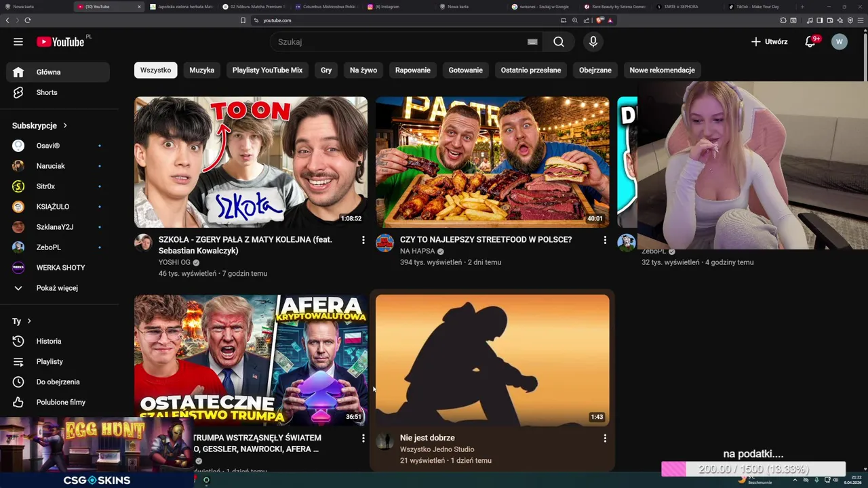The height and width of the screenshot is (488, 868).
Task: Open Nie jest dobrze video title
Action: pyautogui.click(x=427, y=439)
